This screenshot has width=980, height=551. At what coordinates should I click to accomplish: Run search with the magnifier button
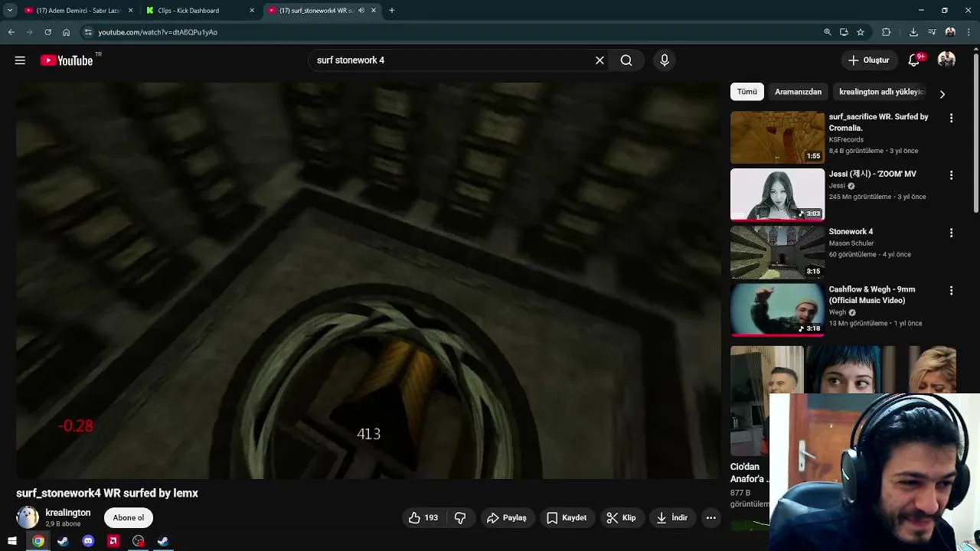click(626, 60)
